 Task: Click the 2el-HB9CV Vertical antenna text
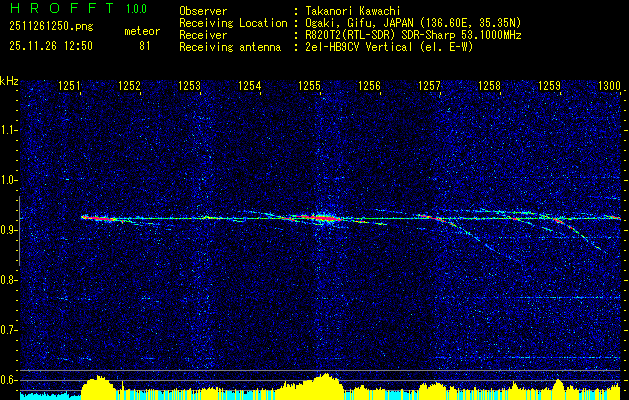point(389,47)
